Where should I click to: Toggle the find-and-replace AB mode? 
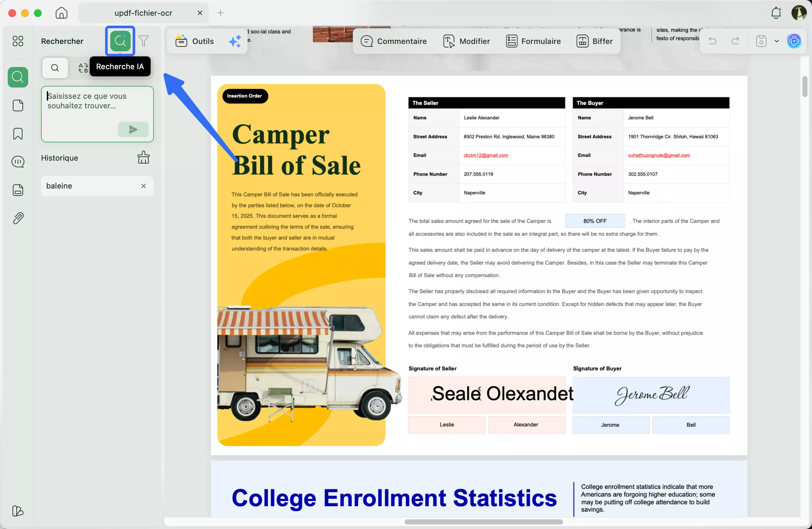pyautogui.click(x=83, y=68)
